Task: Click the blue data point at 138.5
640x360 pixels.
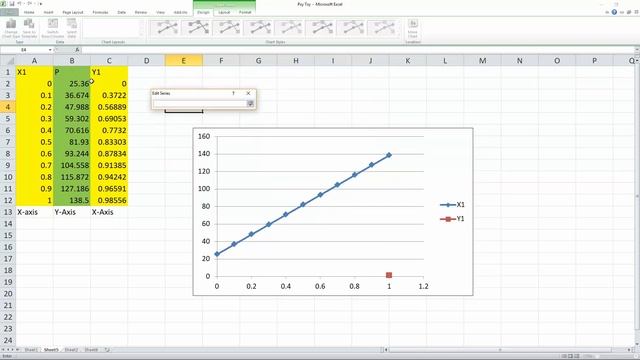Action: [389, 155]
